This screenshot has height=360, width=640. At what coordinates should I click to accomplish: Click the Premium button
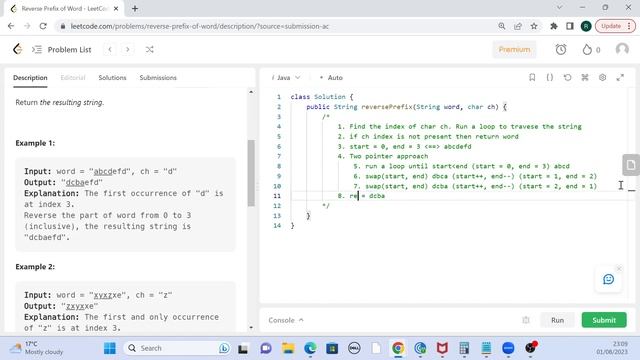pyautogui.click(x=514, y=49)
